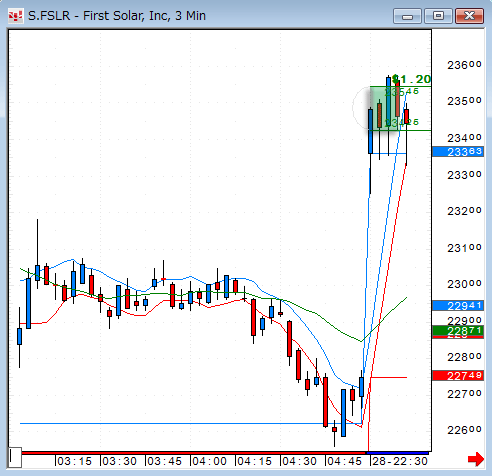Viewport: 492px width, 476px height.
Task: Click the 03:30 time axis label
Action: [x=119, y=461]
